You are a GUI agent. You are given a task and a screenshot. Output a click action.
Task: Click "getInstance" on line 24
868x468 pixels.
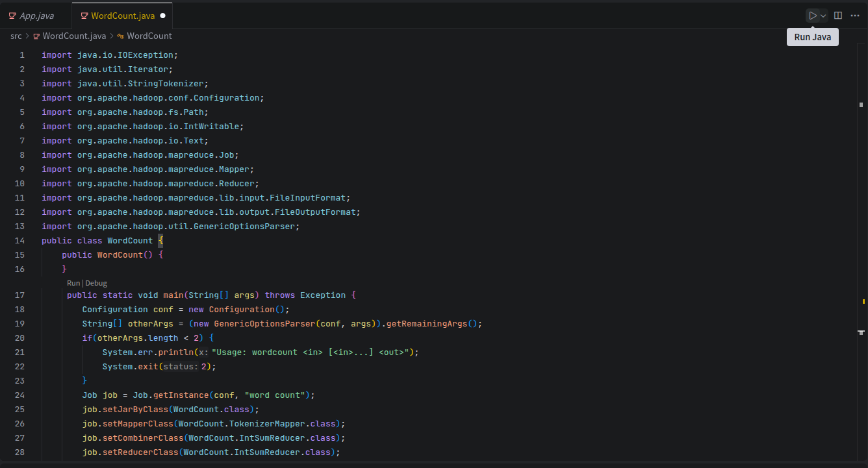[181, 395]
